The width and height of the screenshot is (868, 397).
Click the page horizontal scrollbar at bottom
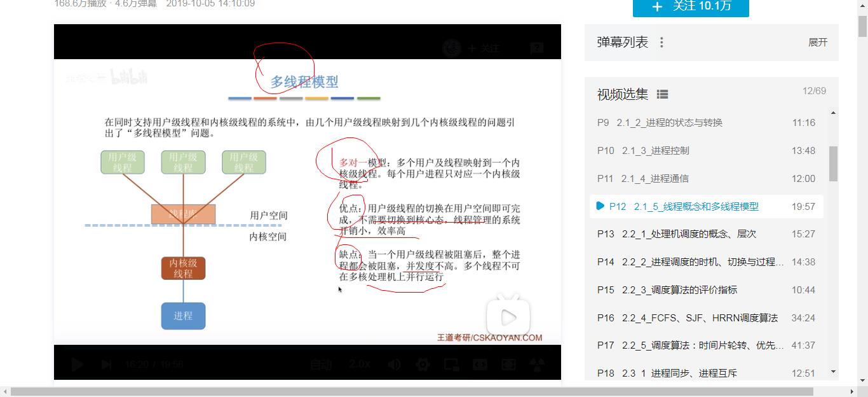point(412,391)
